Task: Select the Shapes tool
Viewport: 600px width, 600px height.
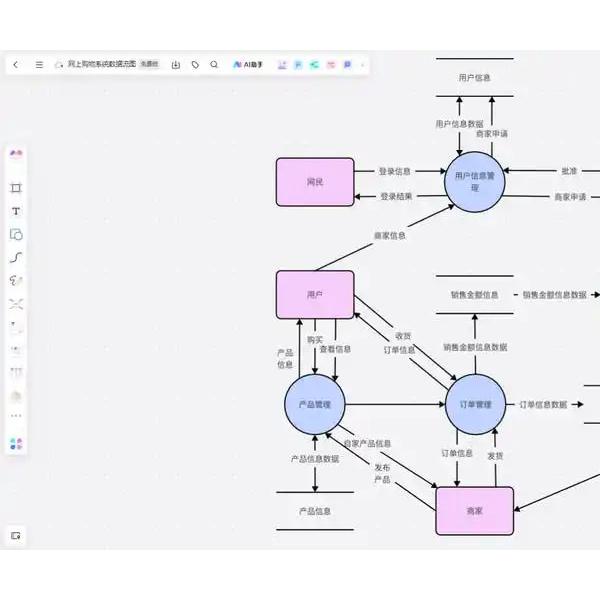Action: [16, 234]
